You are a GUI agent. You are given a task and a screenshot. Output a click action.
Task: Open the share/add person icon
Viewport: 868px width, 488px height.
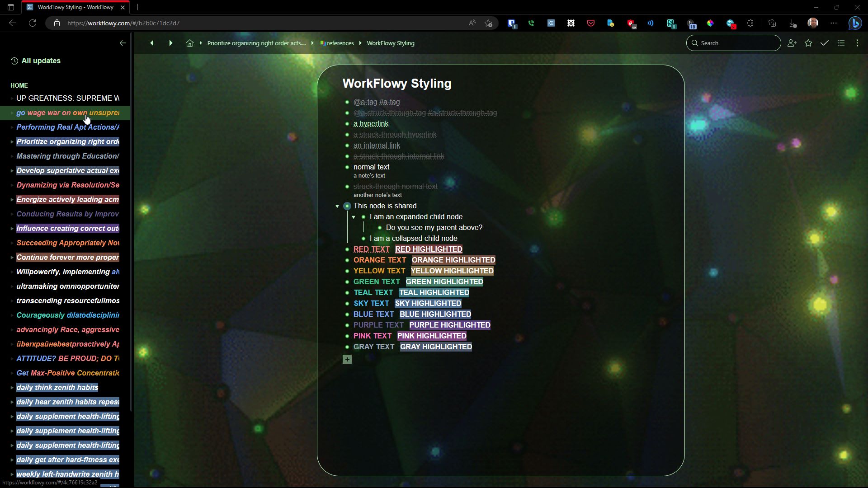(792, 43)
